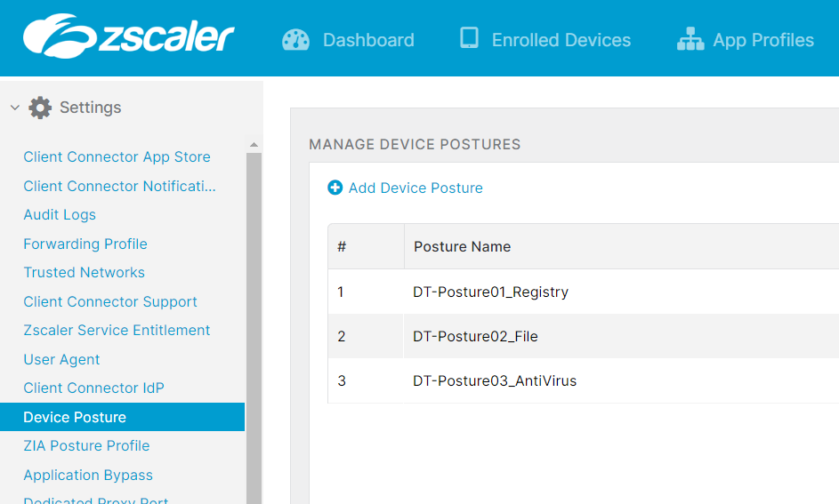
Task: Switch to Enrolled Devices tab
Action: click(x=561, y=40)
